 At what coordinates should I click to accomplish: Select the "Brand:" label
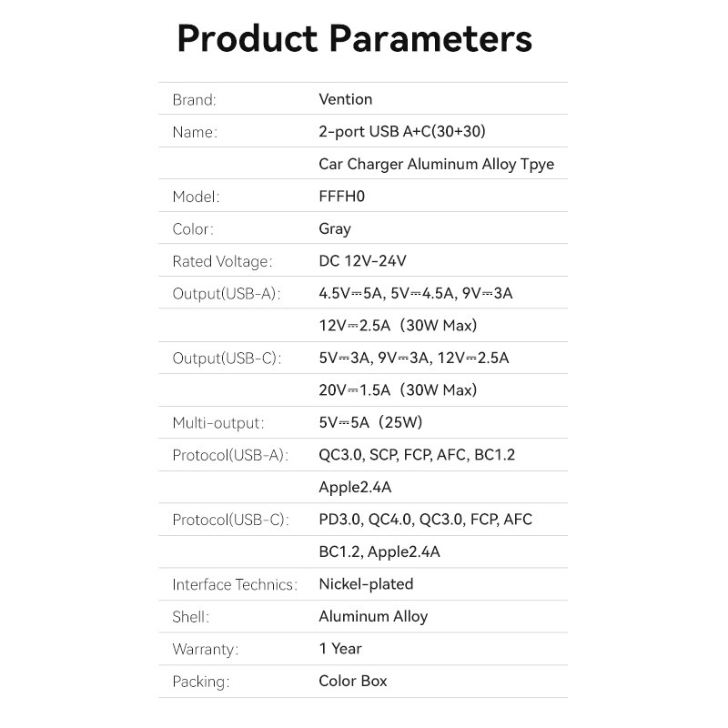click(194, 99)
